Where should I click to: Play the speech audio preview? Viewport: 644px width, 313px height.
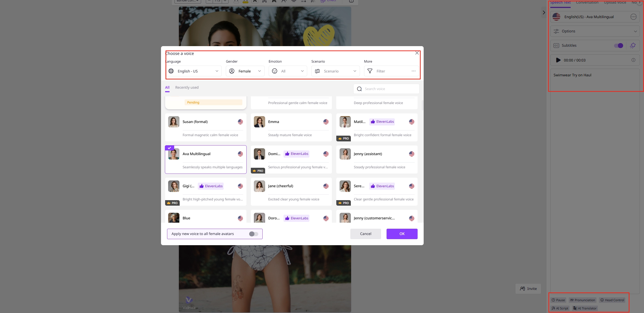(558, 60)
